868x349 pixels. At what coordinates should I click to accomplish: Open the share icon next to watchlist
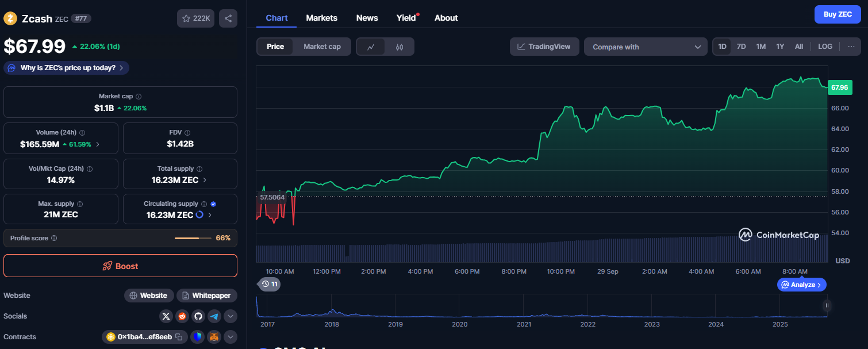pos(228,18)
